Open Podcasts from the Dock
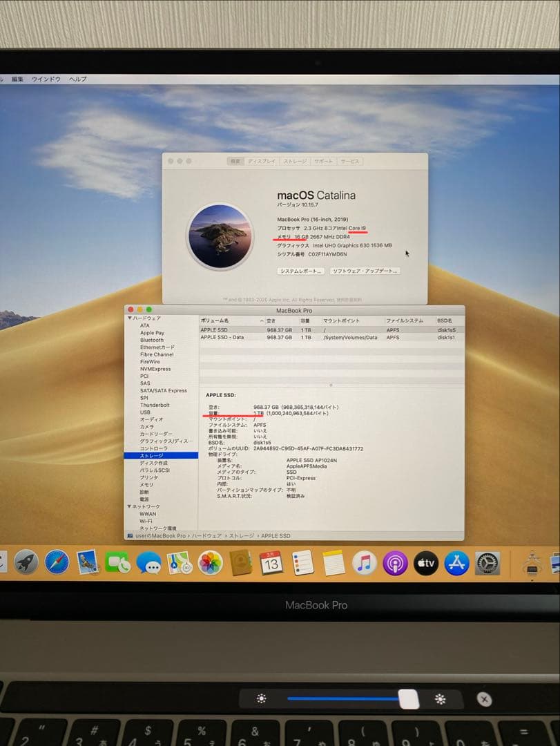Image resolution: width=560 pixels, height=746 pixels. coord(394,564)
